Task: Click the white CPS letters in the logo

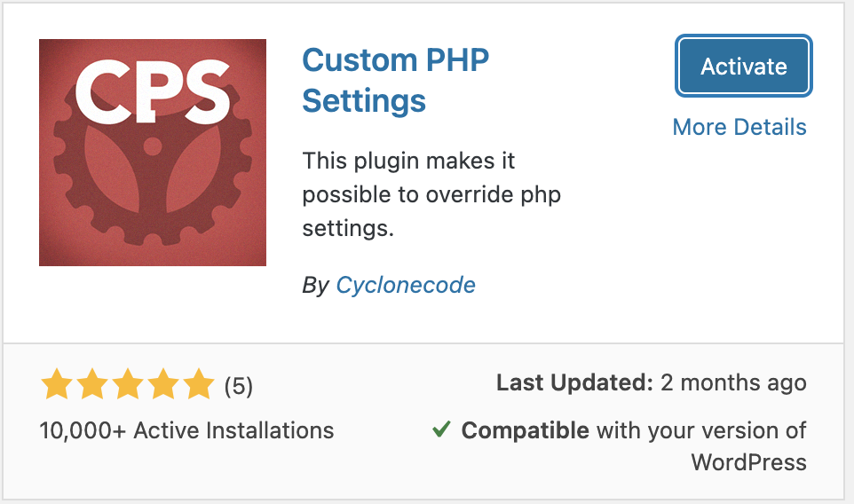Action: (153, 91)
